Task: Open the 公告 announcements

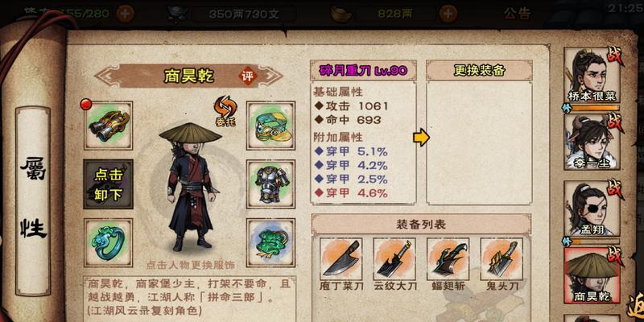Action: pos(517,14)
